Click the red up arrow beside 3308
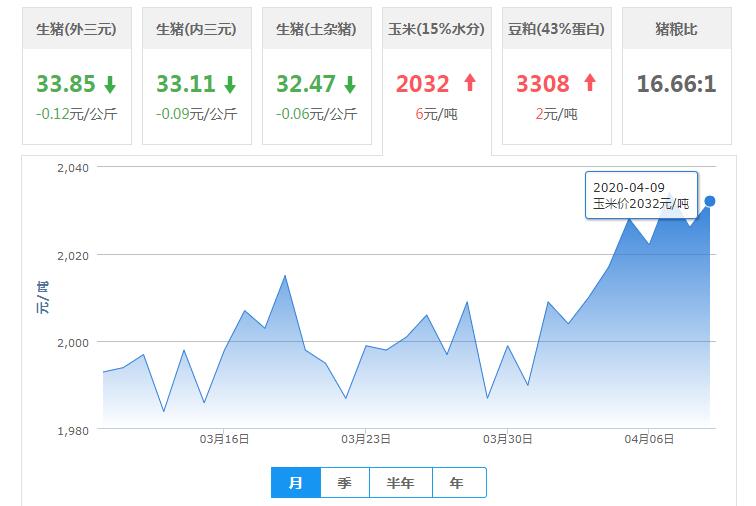Screen dimensions: 756x506 (590, 83)
